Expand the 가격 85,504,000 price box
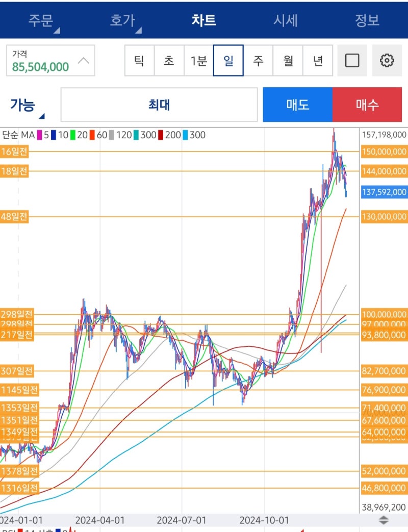The image size is (408, 532). (x=50, y=61)
